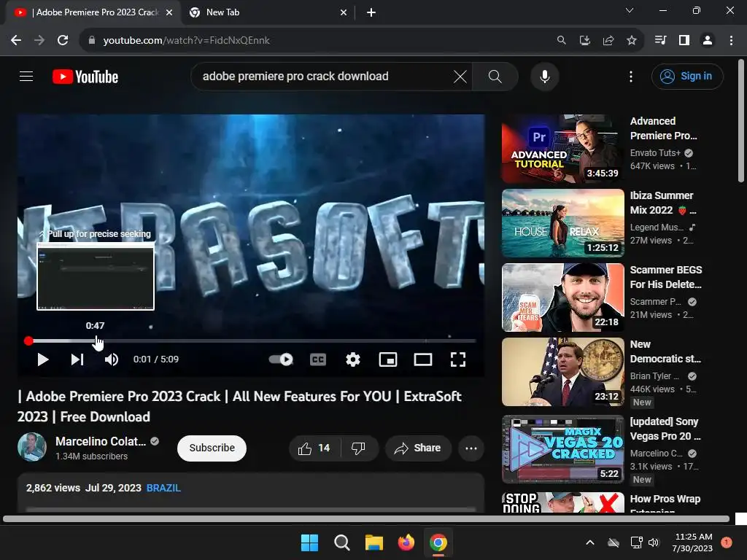Open YouTube settings three-dot menu
This screenshot has height=560, width=747.
(x=631, y=76)
